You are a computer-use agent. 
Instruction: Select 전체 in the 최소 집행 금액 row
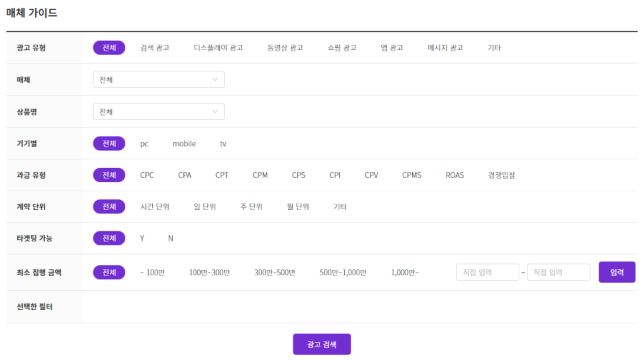pyautogui.click(x=109, y=272)
